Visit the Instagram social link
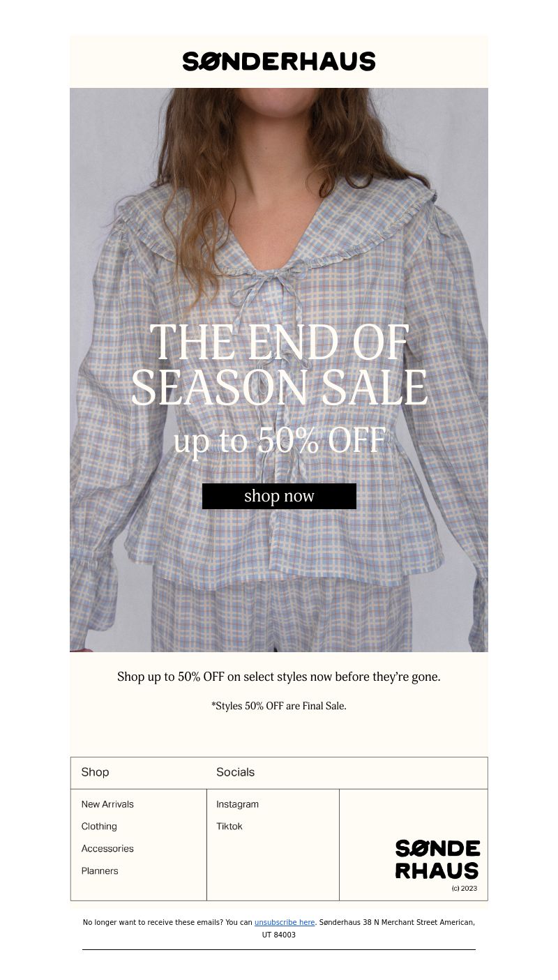Screen dimensions: 558x980 click(237, 804)
